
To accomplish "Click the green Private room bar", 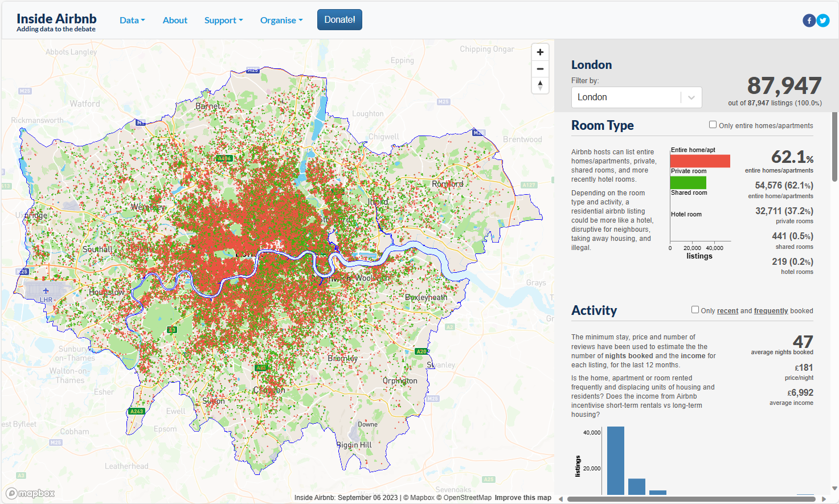I will tap(688, 182).
